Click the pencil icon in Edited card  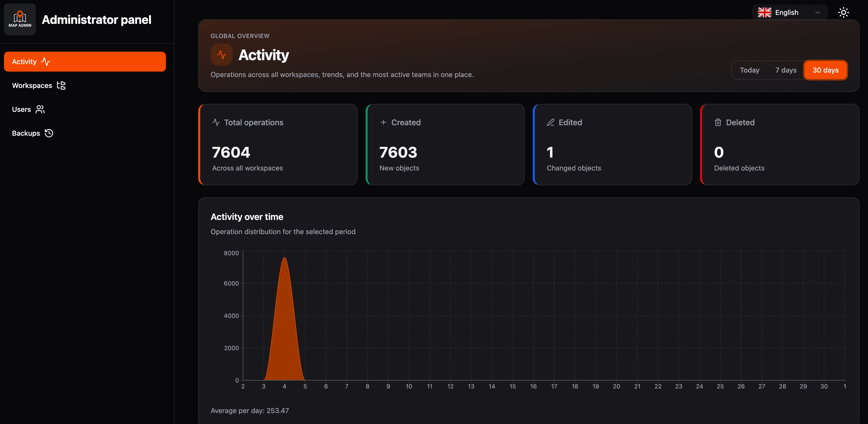[x=550, y=122]
